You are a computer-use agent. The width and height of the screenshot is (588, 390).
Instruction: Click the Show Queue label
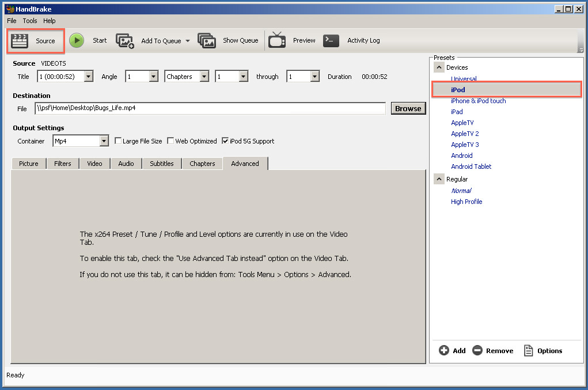coord(241,40)
